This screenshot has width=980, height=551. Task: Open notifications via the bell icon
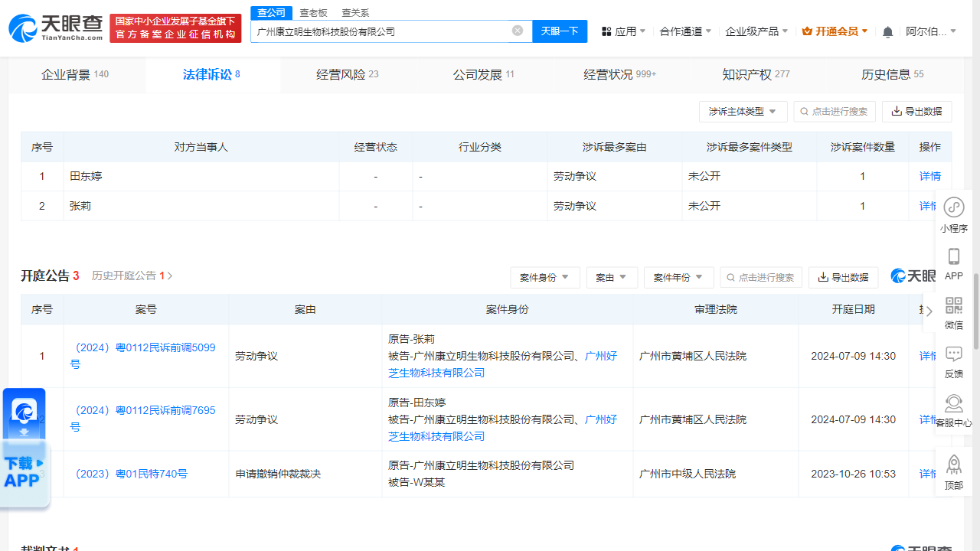[x=887, y=31]
